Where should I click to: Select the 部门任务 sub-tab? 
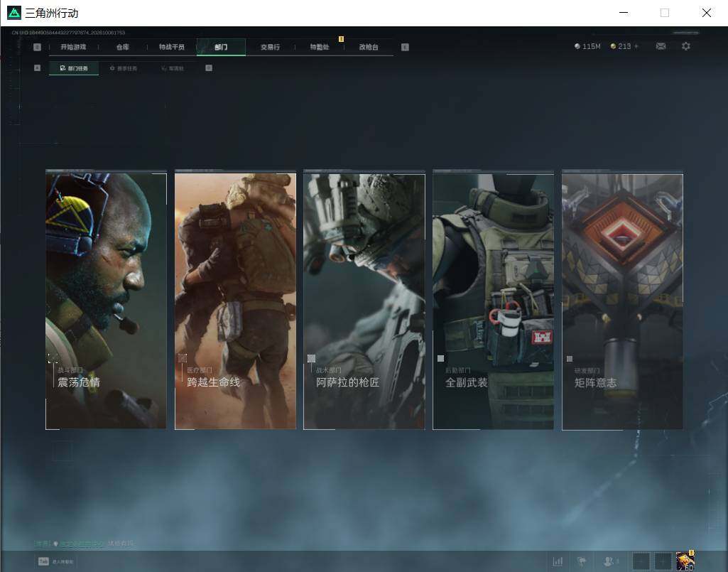(74, 68)
